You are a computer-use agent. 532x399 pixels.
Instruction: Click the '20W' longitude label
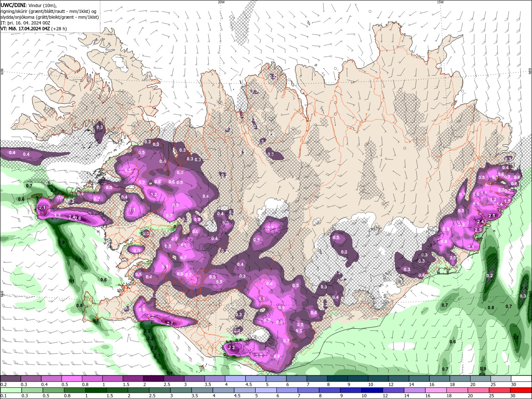tap(221, 2)
